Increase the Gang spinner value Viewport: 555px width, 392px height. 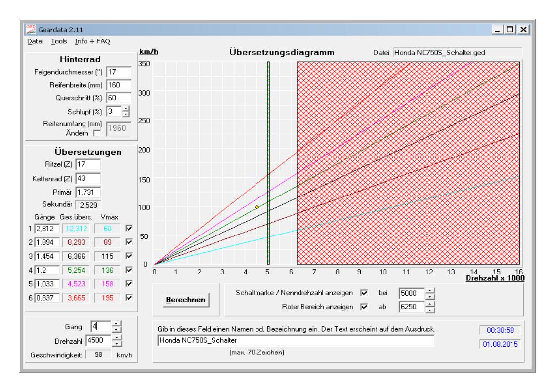[x=116, y=323]
